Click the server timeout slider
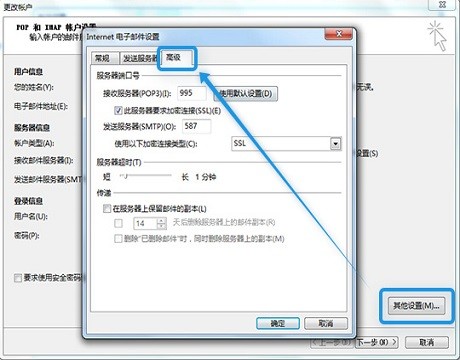The height and width of the screenshot is (360, 460). click(x=146, y=175)
